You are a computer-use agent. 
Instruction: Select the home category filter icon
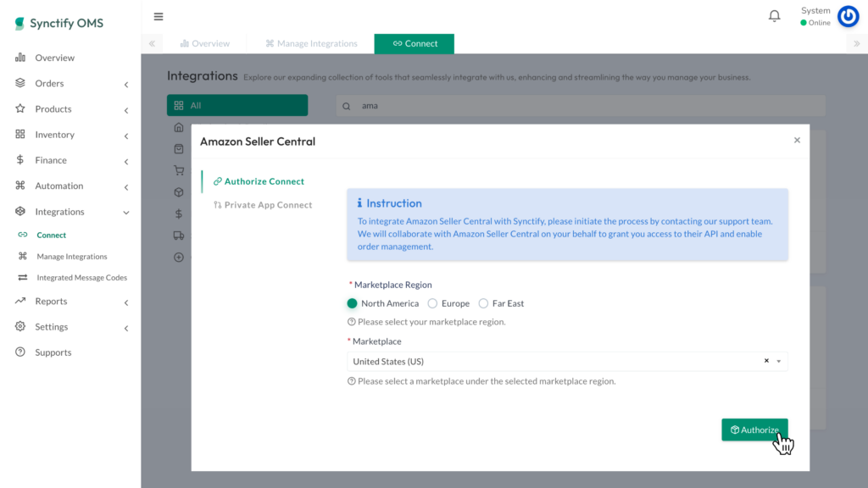179,127
